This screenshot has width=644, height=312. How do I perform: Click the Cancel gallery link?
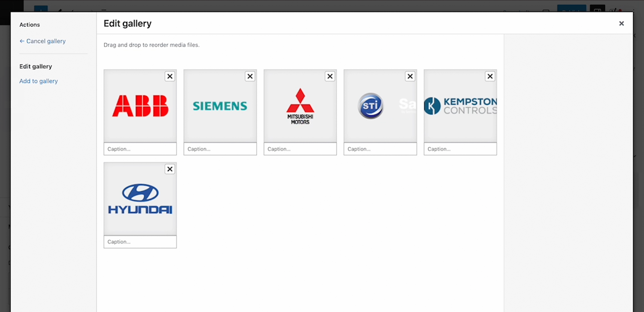coord(42,41)
